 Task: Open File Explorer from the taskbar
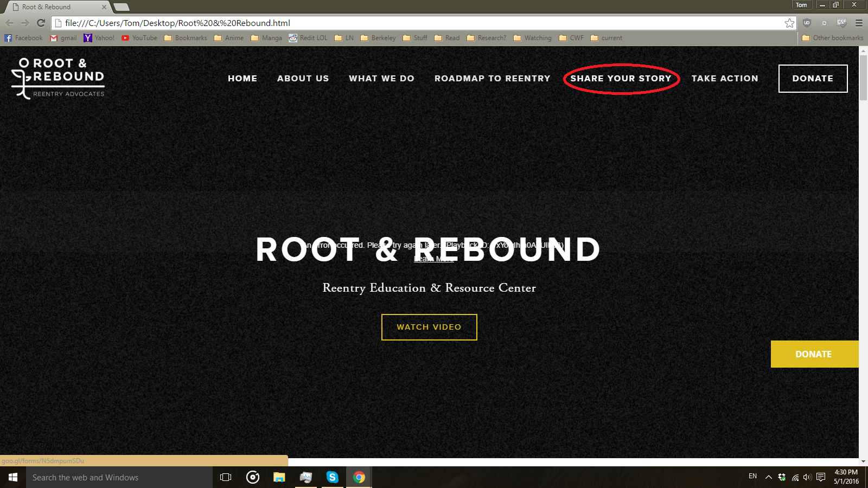(x=279, y=477)
